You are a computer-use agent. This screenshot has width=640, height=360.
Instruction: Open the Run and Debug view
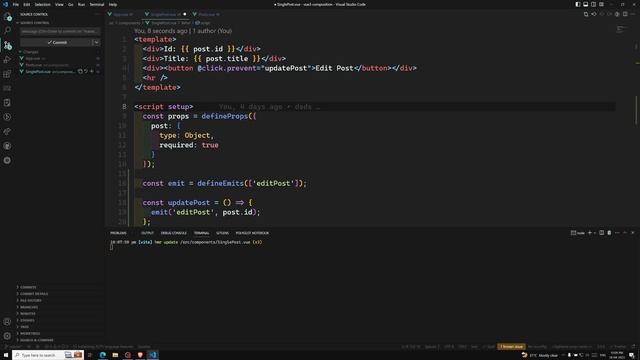7,60
